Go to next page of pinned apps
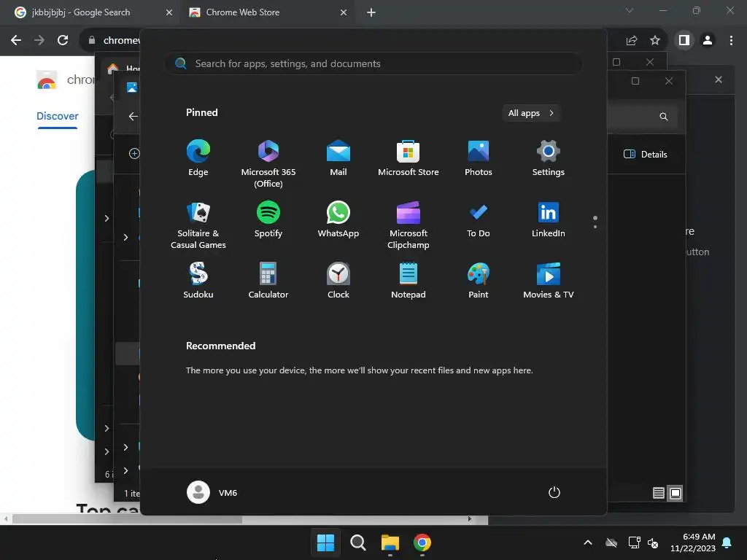 coord(595,226)
